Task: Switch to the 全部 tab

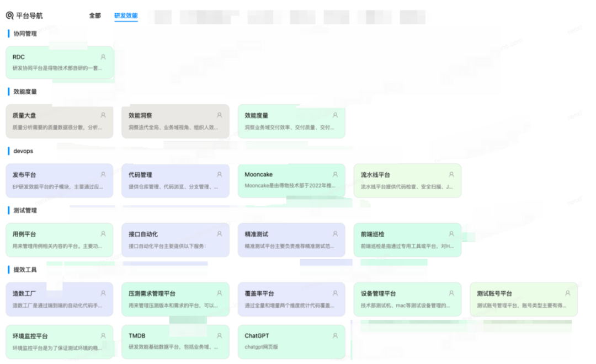Action: point(95,15)
